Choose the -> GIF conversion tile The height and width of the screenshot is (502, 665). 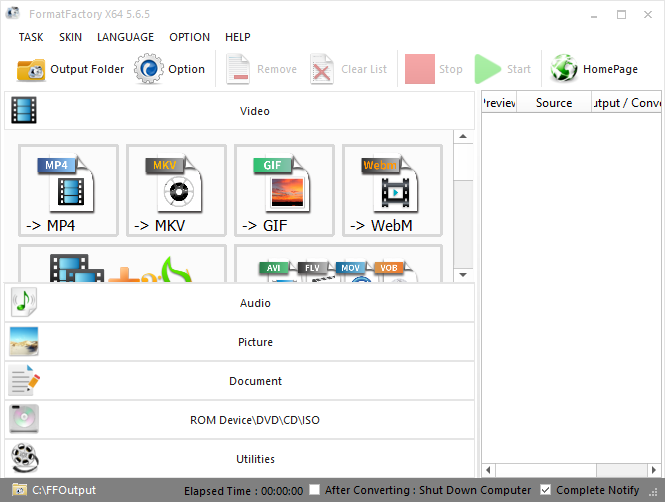point(285,190)
